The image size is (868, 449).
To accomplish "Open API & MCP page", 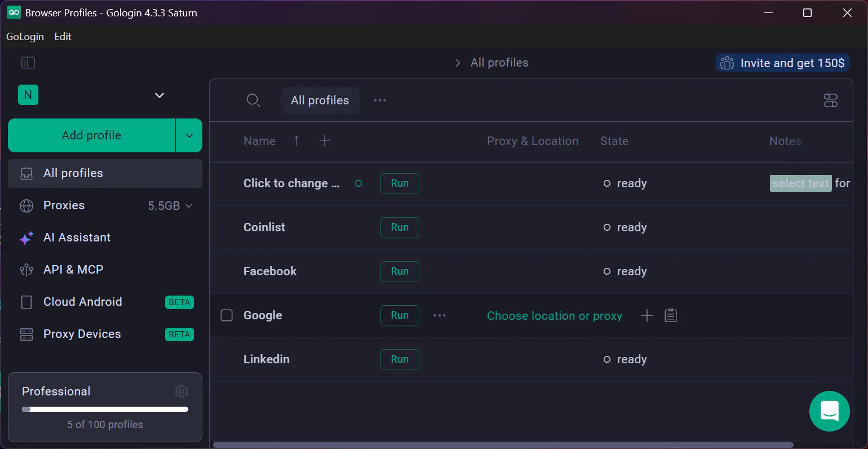I will [73, 270].
